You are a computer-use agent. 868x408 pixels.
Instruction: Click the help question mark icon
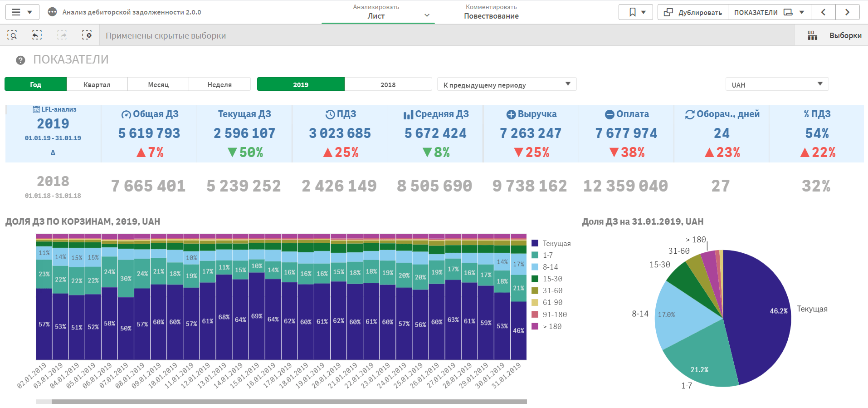[x=20, y=60]
